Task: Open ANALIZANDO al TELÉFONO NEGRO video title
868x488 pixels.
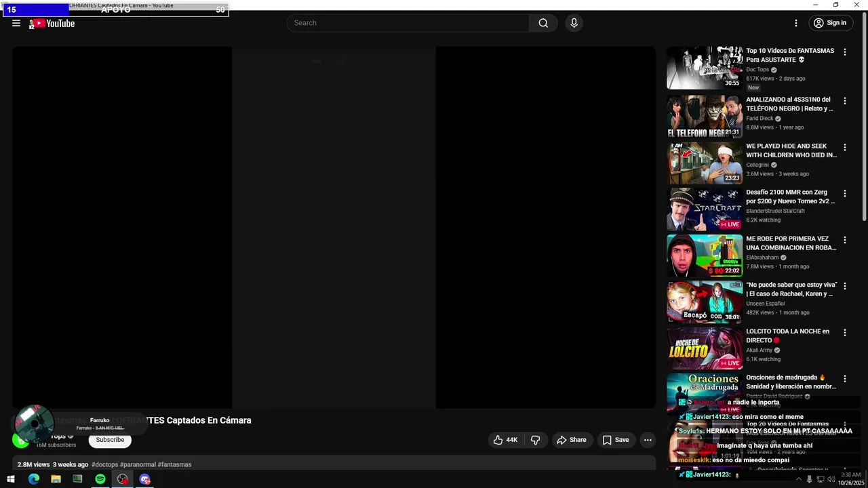Action: point(789,104)
